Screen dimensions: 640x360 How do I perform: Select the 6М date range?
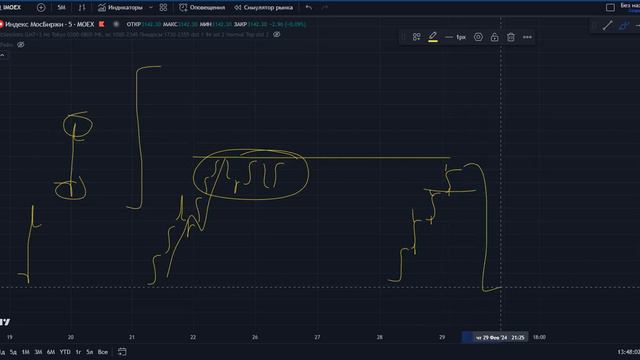click(x=51, y=352)
